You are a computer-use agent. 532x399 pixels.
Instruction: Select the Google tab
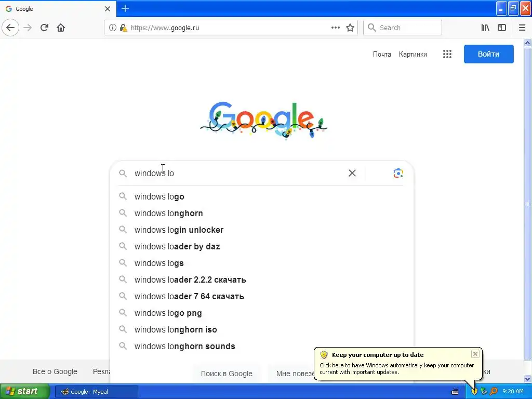click(58, 9)
